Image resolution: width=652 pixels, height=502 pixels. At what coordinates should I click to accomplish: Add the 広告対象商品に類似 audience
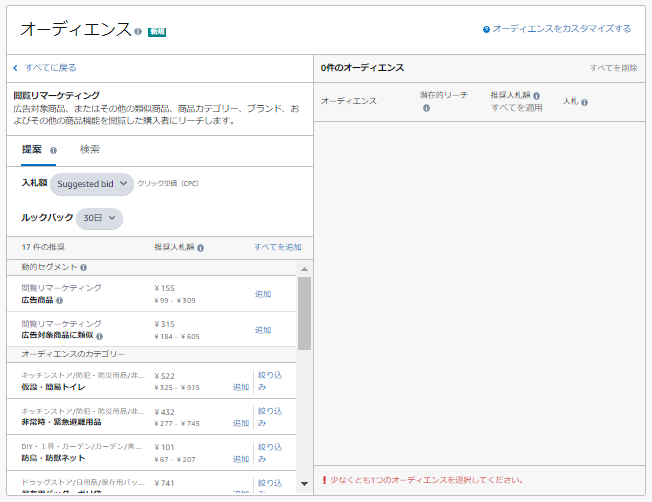tap(263, 330)
